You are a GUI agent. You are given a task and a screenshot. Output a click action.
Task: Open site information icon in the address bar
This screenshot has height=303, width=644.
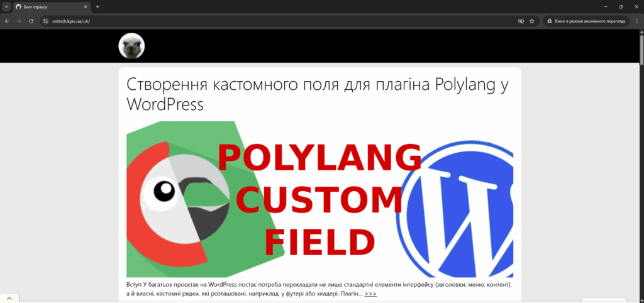[45, 21]
